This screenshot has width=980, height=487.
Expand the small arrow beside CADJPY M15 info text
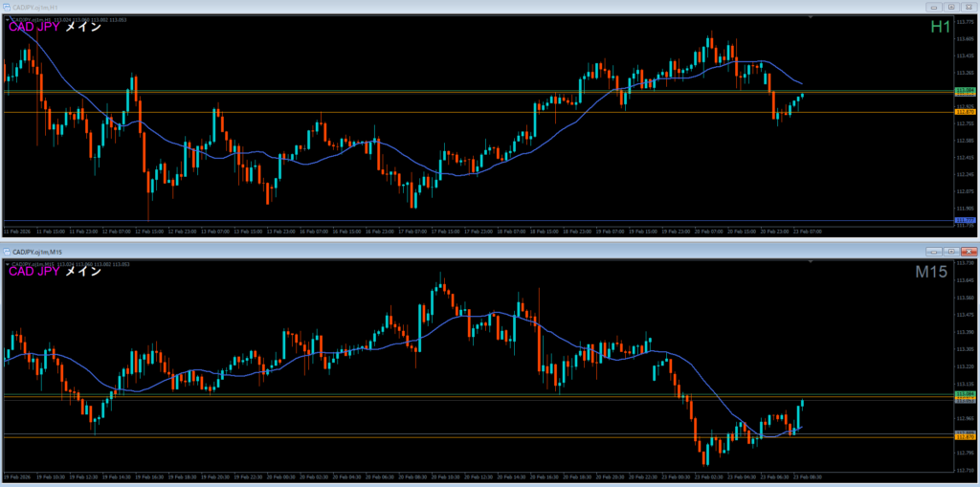point(8,264)
